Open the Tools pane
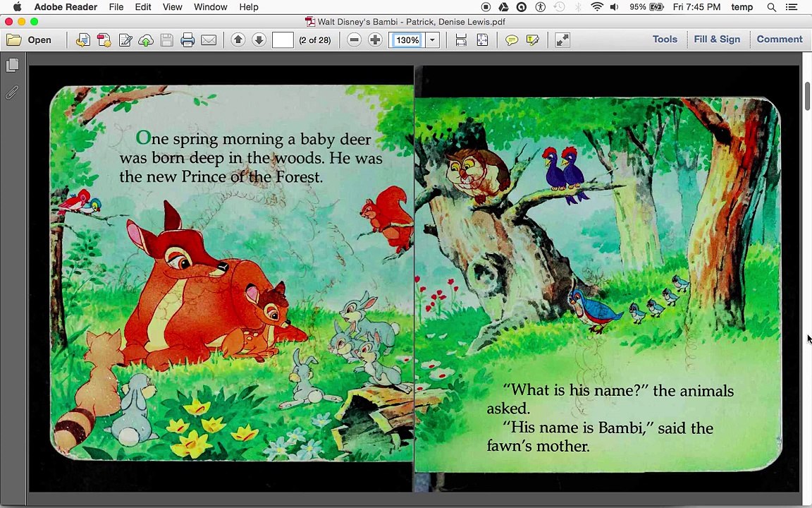The height and width of the screenshot is (508, 812). click(665, 40)
